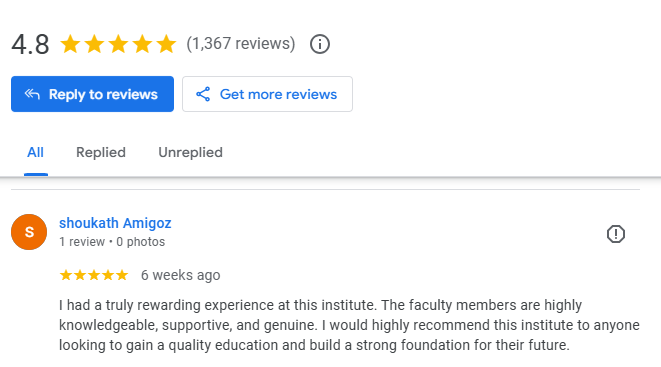This screenshot has width=661, height=367.
Task: Open shoukath Amigoz's profile link
Action: pos(115,223)
